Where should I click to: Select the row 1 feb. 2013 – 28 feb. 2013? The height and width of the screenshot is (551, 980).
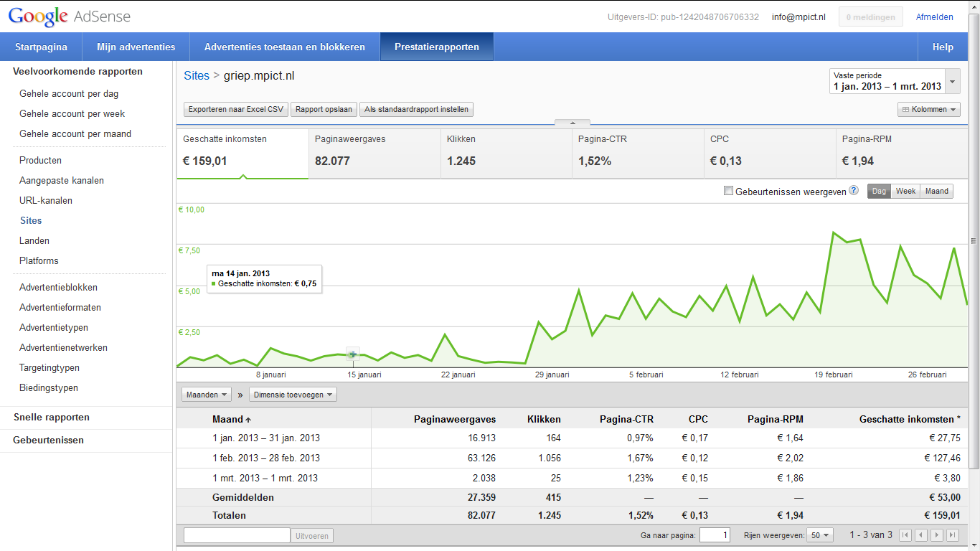(x=573, y=458)
